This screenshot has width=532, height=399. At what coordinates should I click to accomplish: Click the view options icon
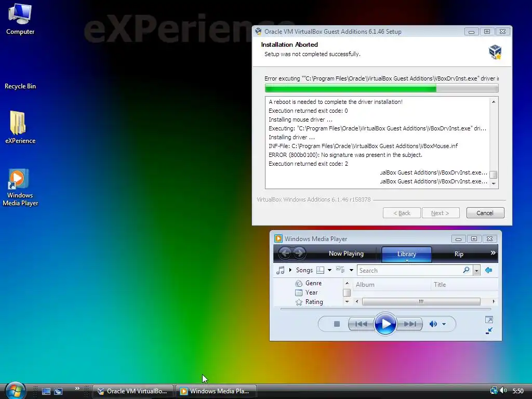pos(340,270)
